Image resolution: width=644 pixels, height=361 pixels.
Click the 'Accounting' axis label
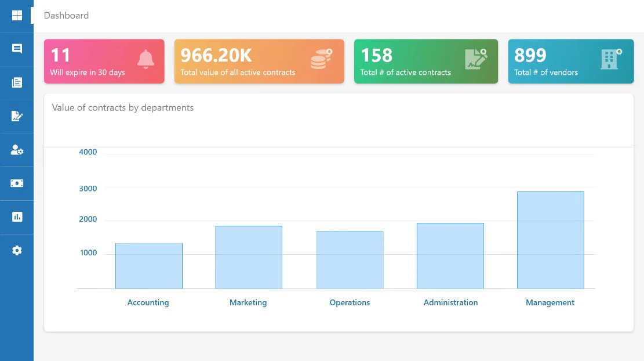tap(148, 302)
